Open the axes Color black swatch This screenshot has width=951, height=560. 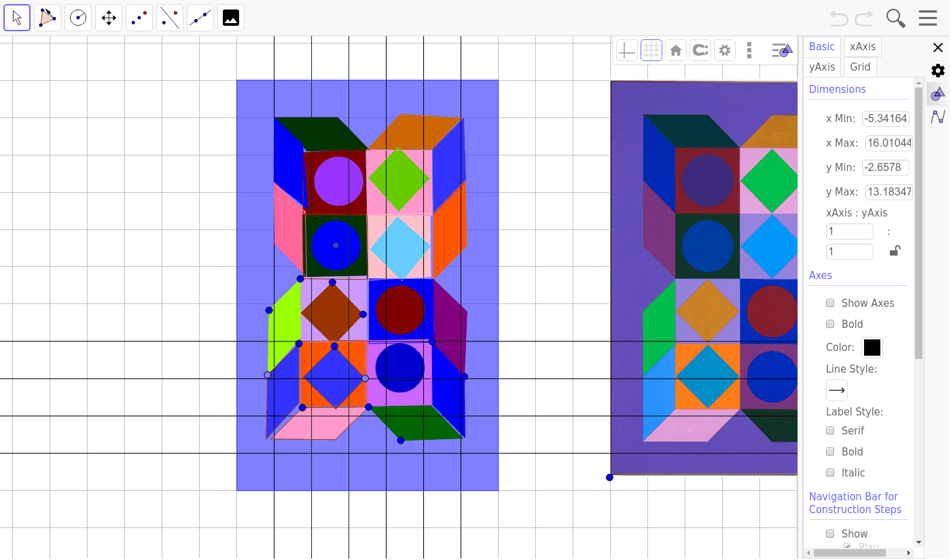(872, 348)
